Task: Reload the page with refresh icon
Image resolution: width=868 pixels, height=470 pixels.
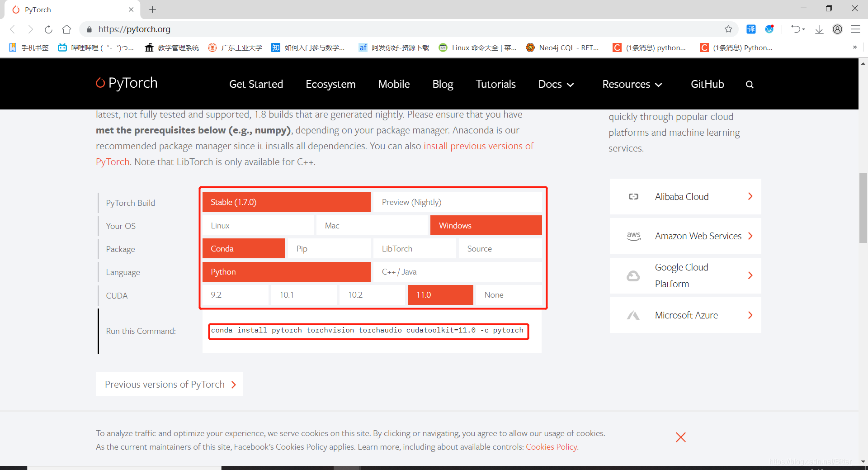Action: pyautogui.click(x=48, y=29)
